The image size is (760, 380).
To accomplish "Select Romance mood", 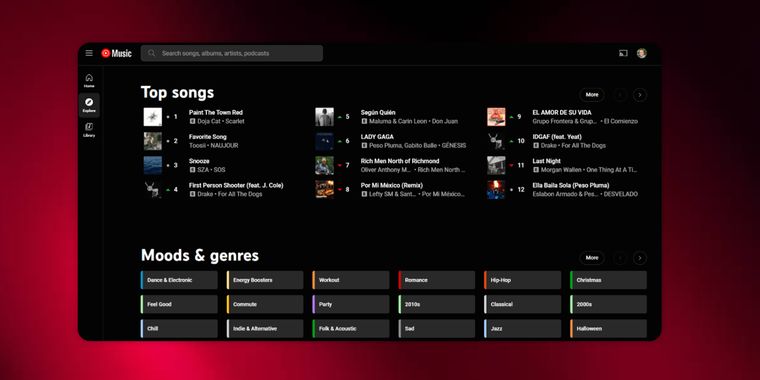I will point(436,280).
